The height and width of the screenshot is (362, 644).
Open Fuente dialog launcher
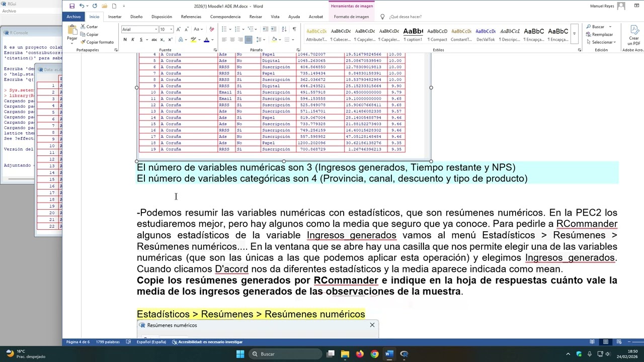click(215, 50)
